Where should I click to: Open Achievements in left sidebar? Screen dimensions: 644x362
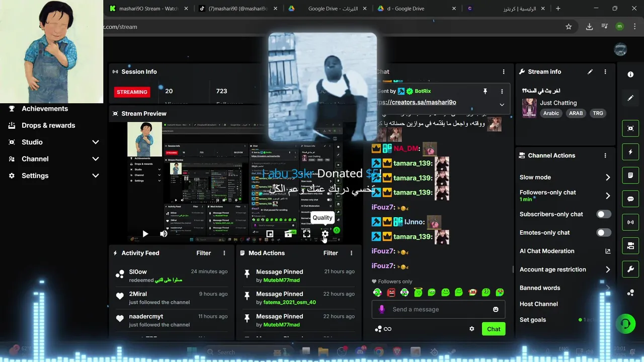point(45,109)
